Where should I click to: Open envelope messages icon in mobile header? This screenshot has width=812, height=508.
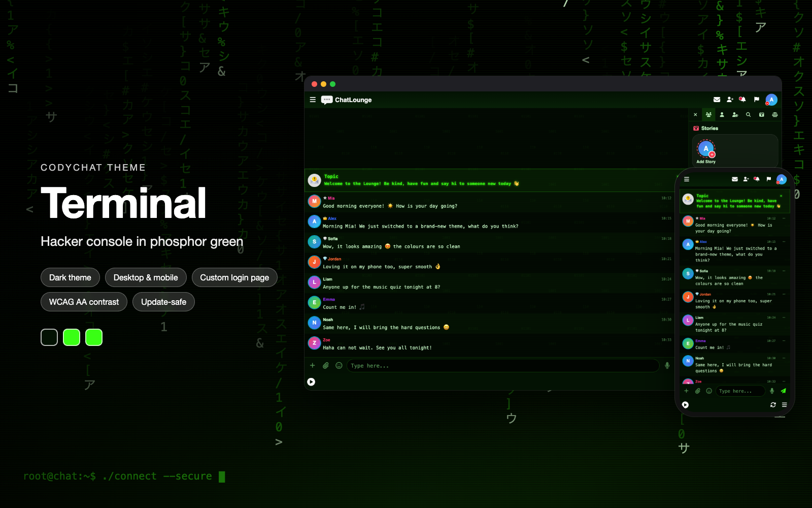point(735,179)
